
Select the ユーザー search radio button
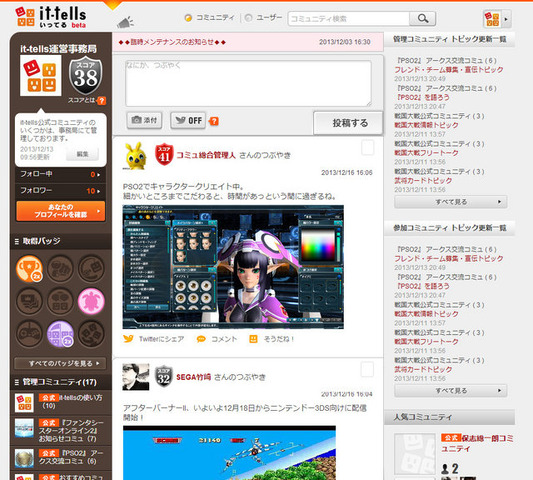(x=248, y=18)
